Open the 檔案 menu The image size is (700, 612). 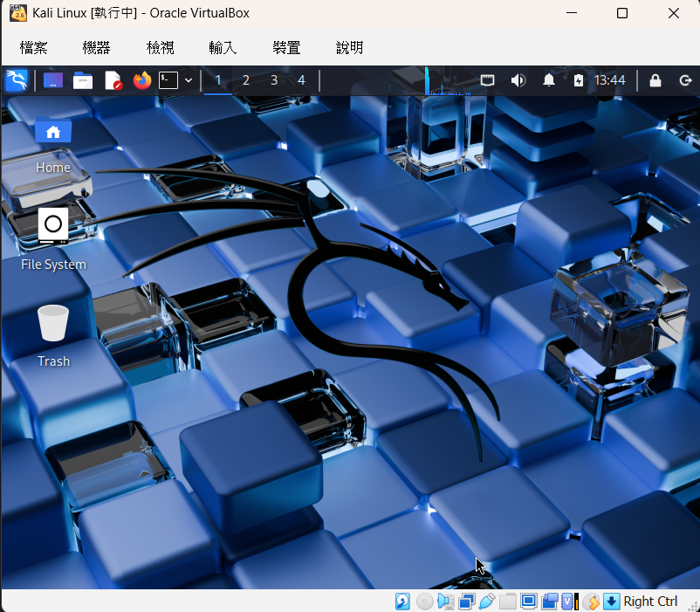(x=33, y=48)
